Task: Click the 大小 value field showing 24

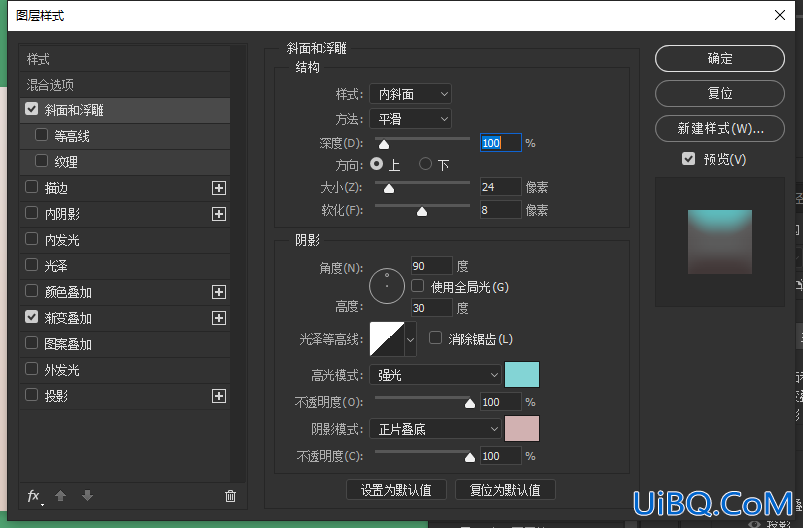Action: [500, 187]
